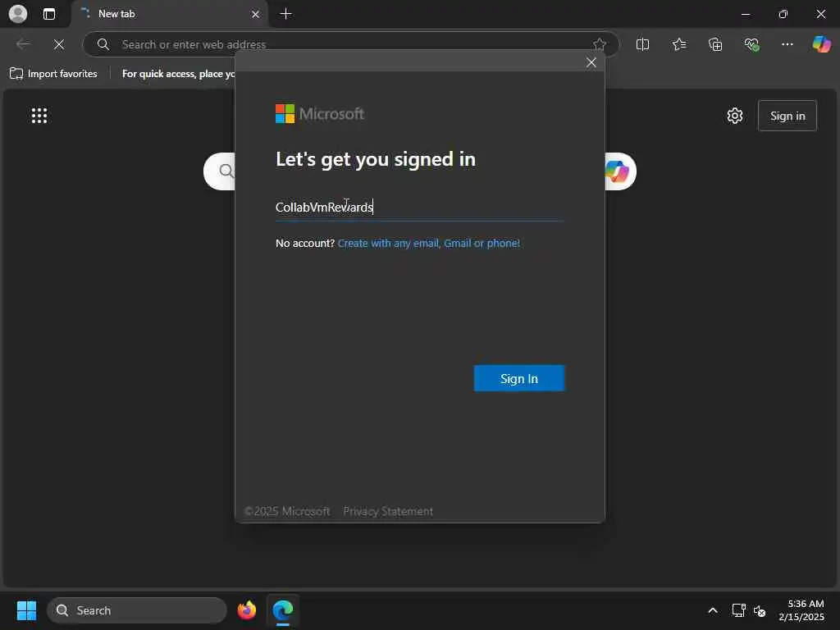Stop page loading with X icon
This screenshot has height=630, width=840.
coord(59,44)
